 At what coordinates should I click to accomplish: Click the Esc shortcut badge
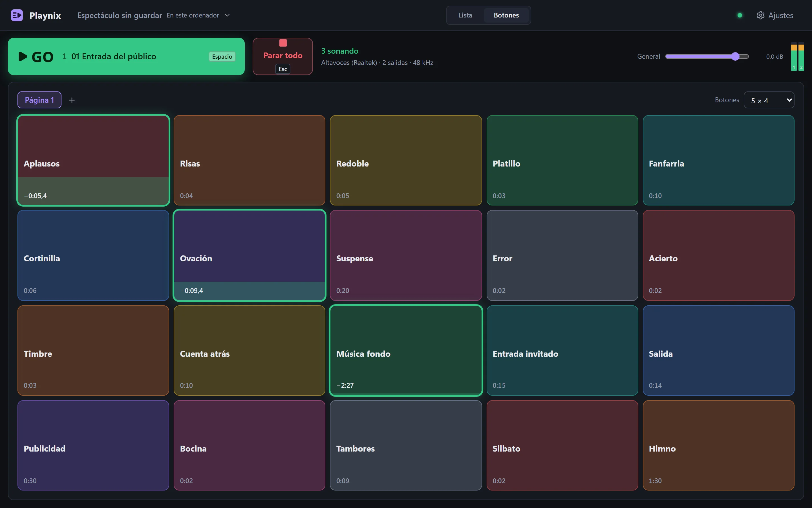point(283,69)
